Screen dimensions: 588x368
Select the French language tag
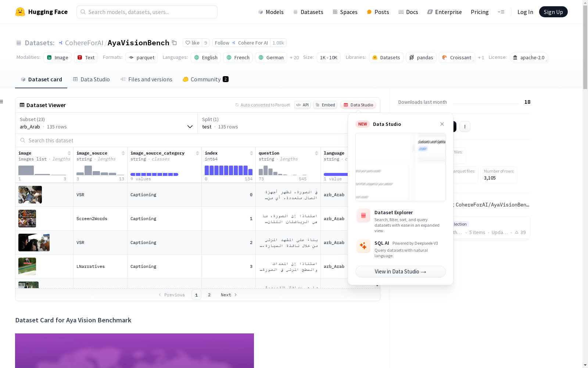tap(238, 57)
